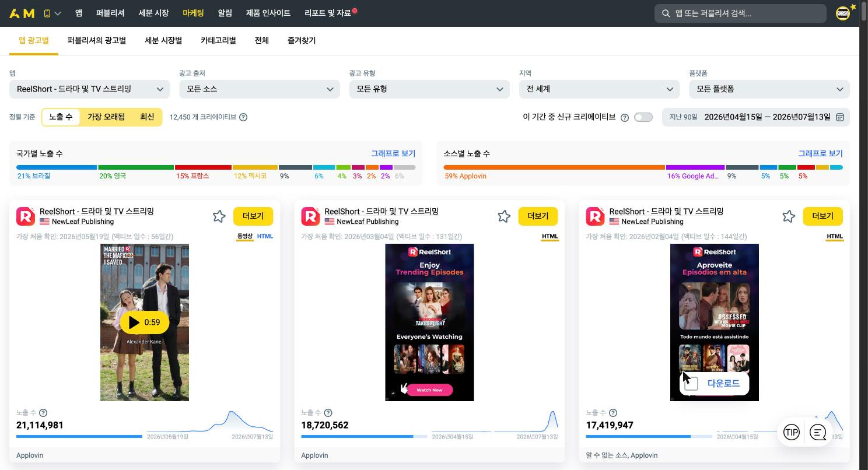Image resolution: width=868 pixels, height=470 pixels.
Task: Open the Aproveite Episódios em alta thumbnail
Action: coord(714,322)
